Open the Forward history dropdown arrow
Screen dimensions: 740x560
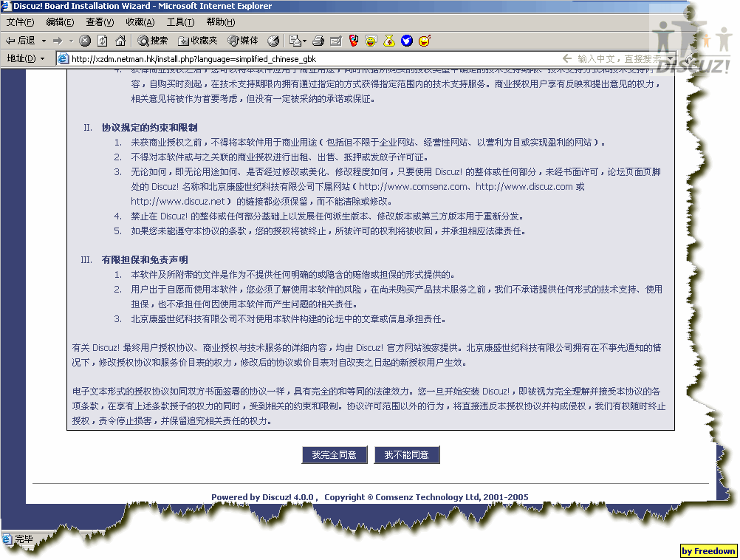[x=71, y=41]
